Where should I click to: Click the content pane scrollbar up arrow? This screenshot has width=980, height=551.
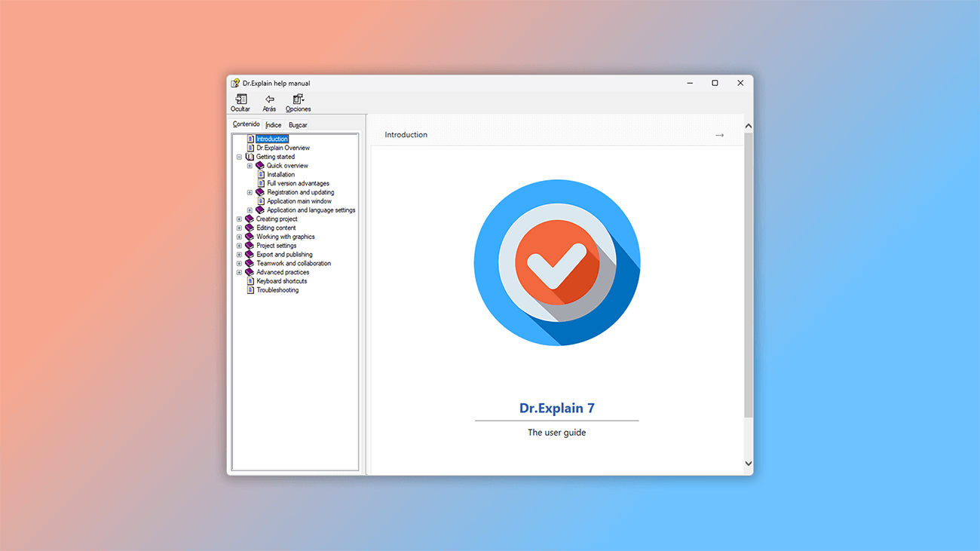coord(749,126)
